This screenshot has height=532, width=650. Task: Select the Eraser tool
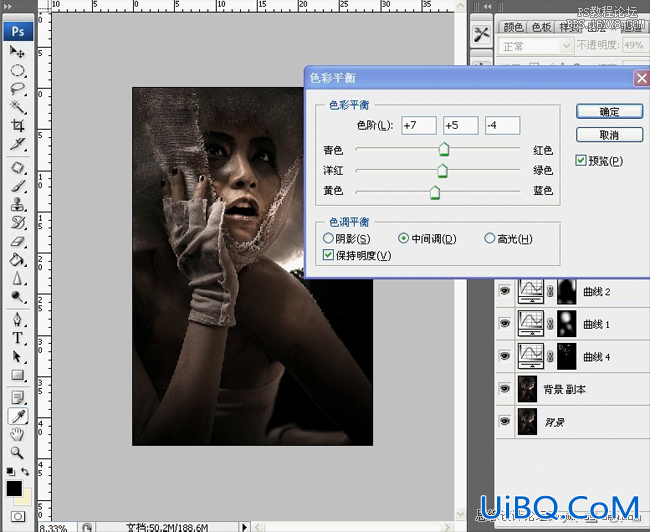pos(17,241)
